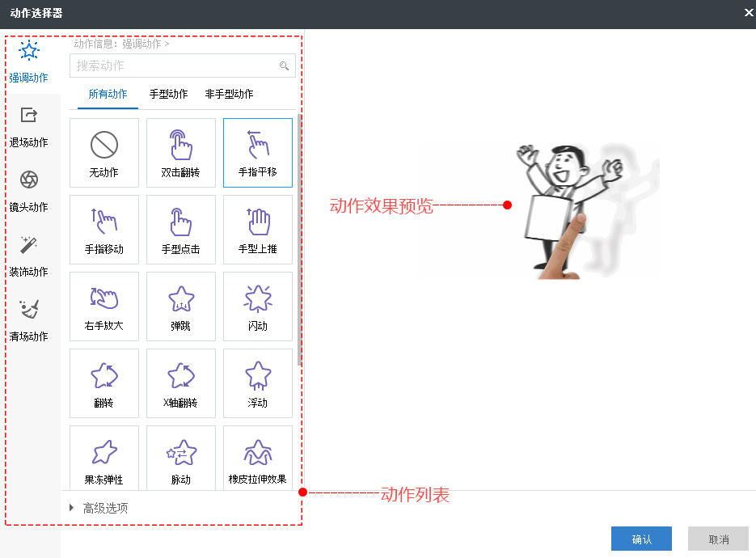Viewport: 756px width, 558px height.
Task: Choose the X轴翻转 action
Action: coord(180,383)
